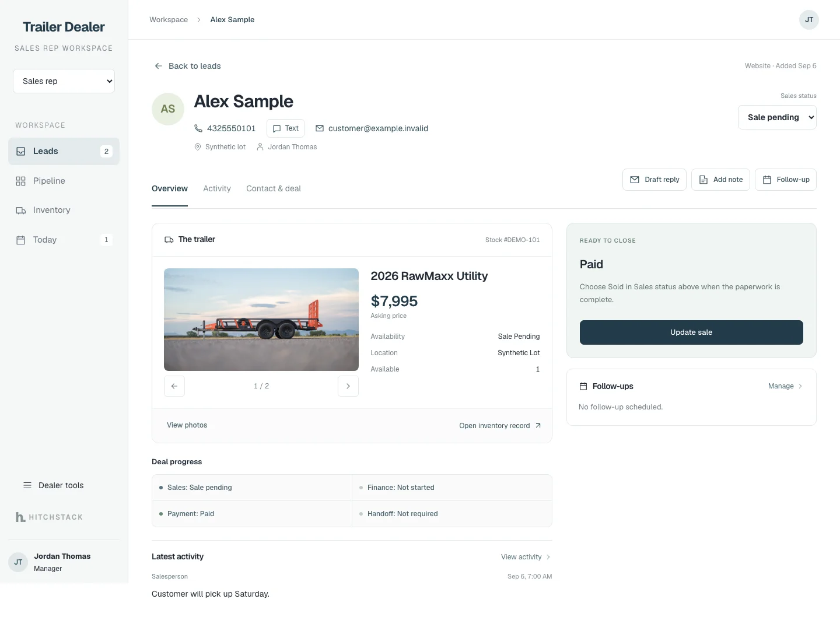
Task: Click the Today count badge 1
Action: 106,240
